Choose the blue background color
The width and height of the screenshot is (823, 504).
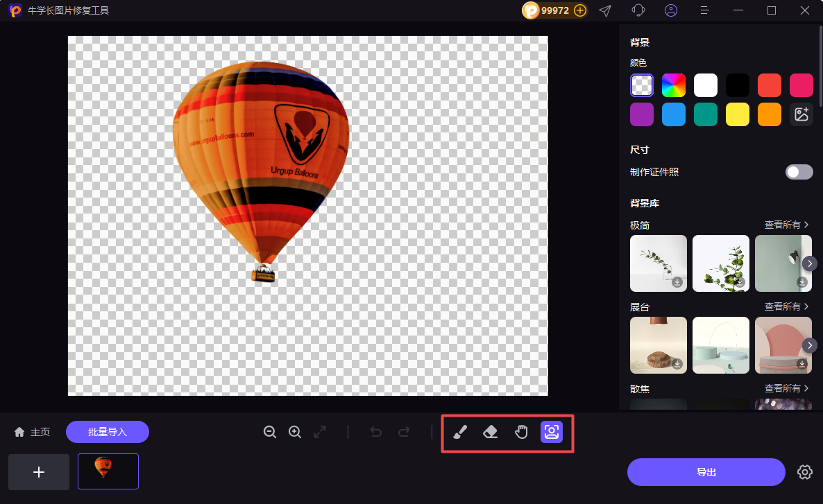pos(673,114)
